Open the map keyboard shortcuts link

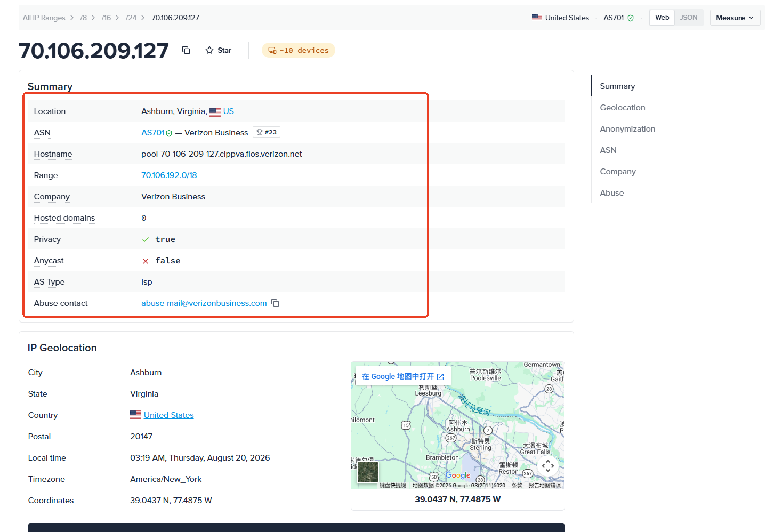point(393,486)
